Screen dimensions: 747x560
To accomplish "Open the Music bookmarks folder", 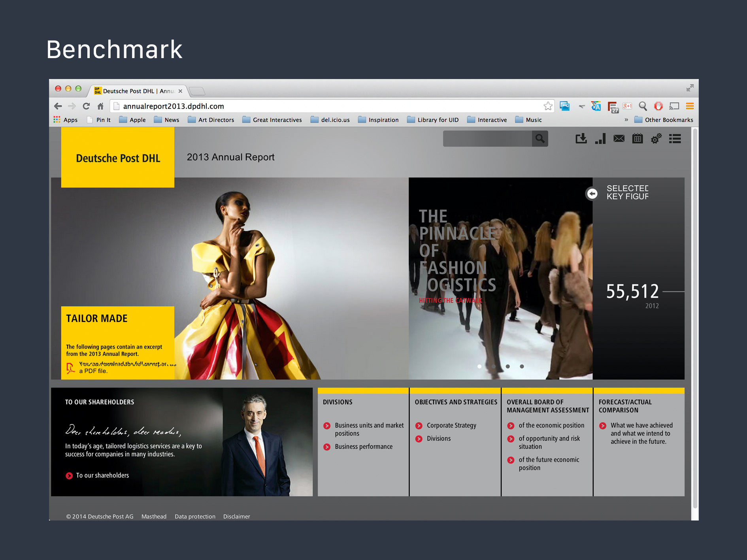I will (528, 120).
